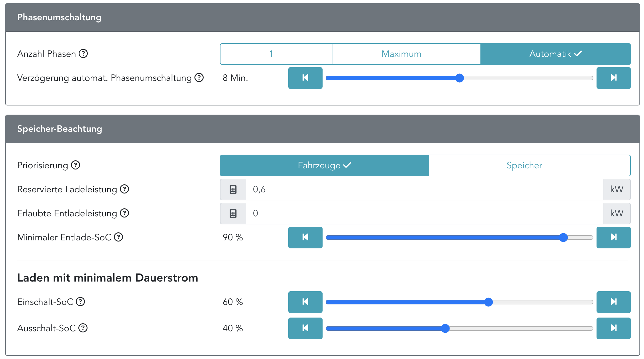This screenshot has height=359, width=644.
Task: Open help for Reservierte Ladeleistung
Action: coord(124,189)
